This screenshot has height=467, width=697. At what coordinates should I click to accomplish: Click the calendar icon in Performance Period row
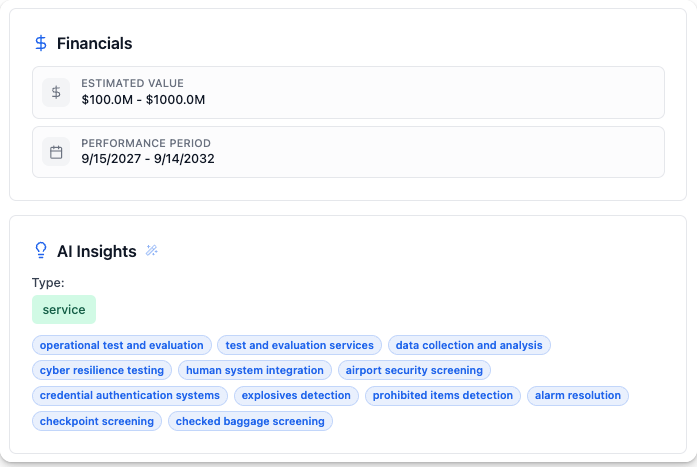pos(57,152)
